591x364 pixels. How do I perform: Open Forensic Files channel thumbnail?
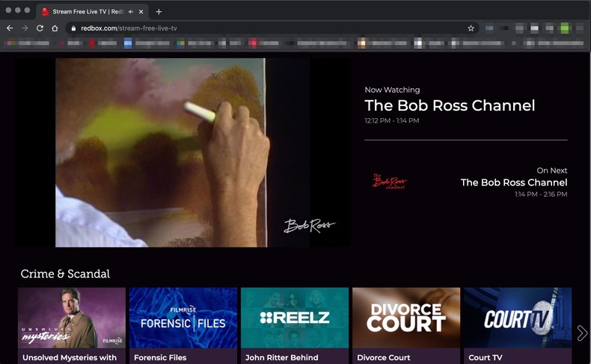click(x=183, y=318)
